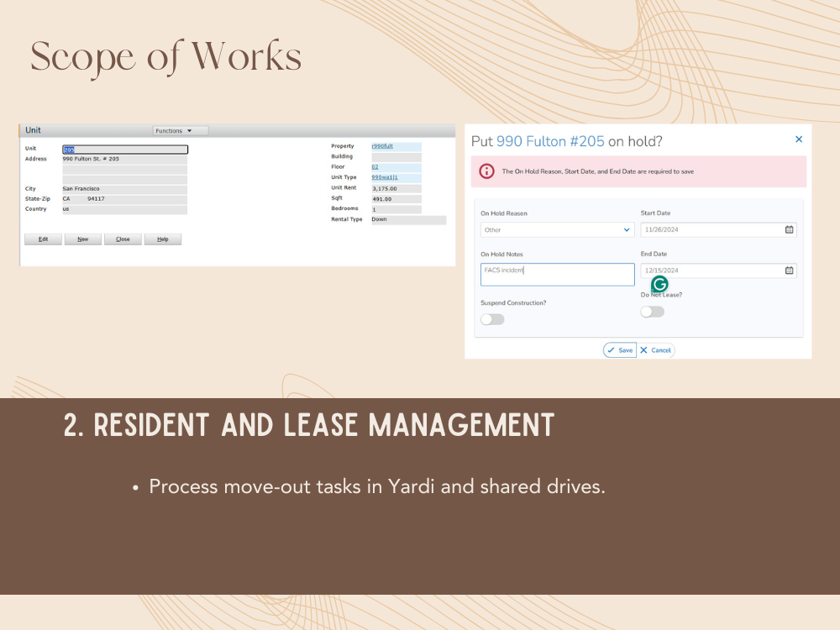Click the Unit number input field
This screenshot has width=840, height=630.
click(125, 150)
